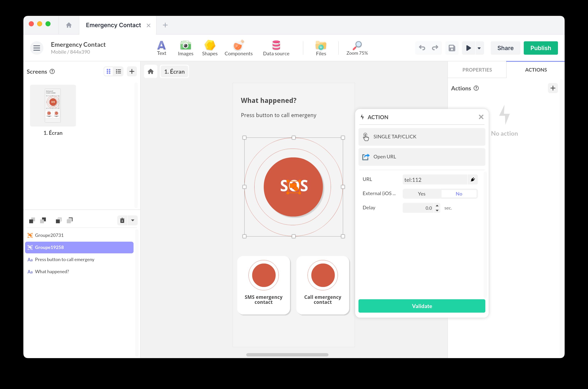
Task: Expand dropdown next to play preview button
Action: [x=479, y=48]
